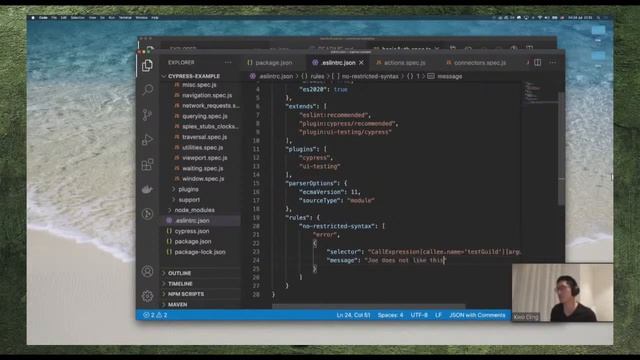Click the "selector" key on line 23
This screenshot has height=360, width=640.
(344, 252)
